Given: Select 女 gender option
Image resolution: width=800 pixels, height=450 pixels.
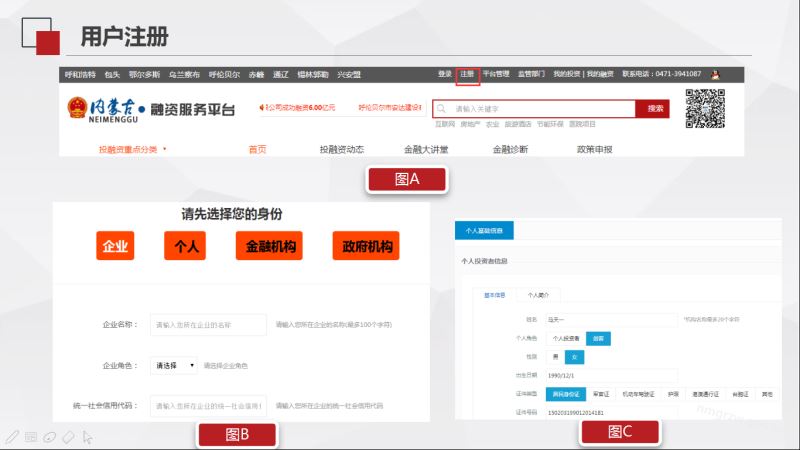Looking at the screenshot, I should [x=573, y=357].
